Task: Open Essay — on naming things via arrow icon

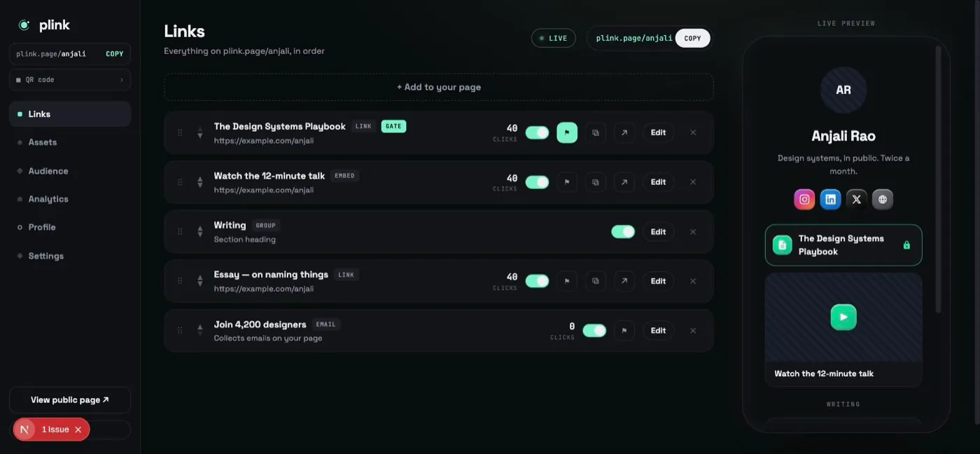Action: (x=624, y=281)
